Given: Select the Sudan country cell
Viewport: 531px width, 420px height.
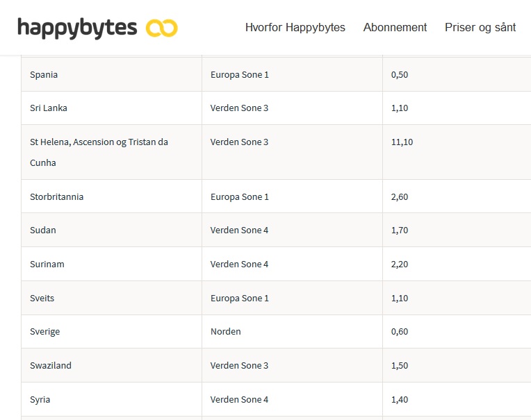Looking at the screenshot, I should tap(111, 230).
